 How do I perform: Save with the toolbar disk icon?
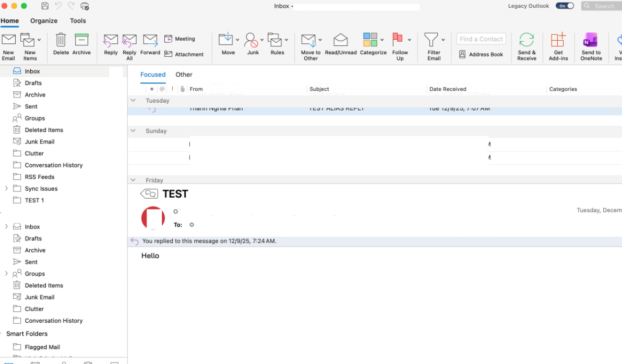point(45,6)
